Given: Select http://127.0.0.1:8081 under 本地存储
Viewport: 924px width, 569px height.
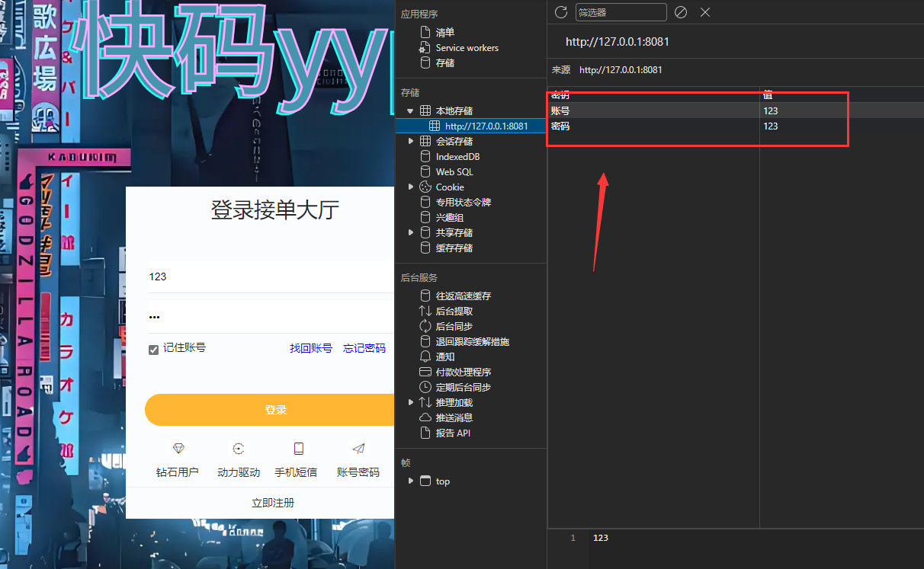Looking at the screenshot, I should coord(486,126).
